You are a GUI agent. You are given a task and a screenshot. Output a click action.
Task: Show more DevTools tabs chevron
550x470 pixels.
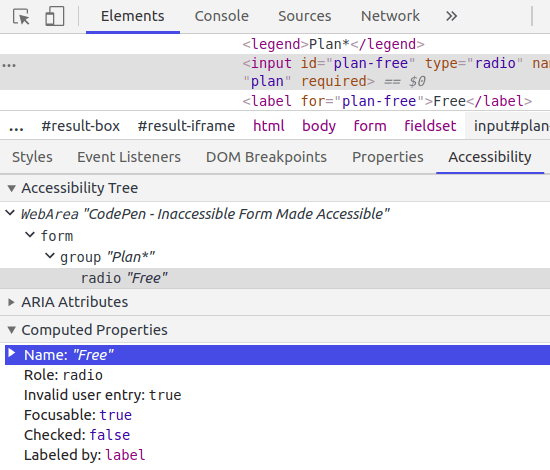coord(451,16)
